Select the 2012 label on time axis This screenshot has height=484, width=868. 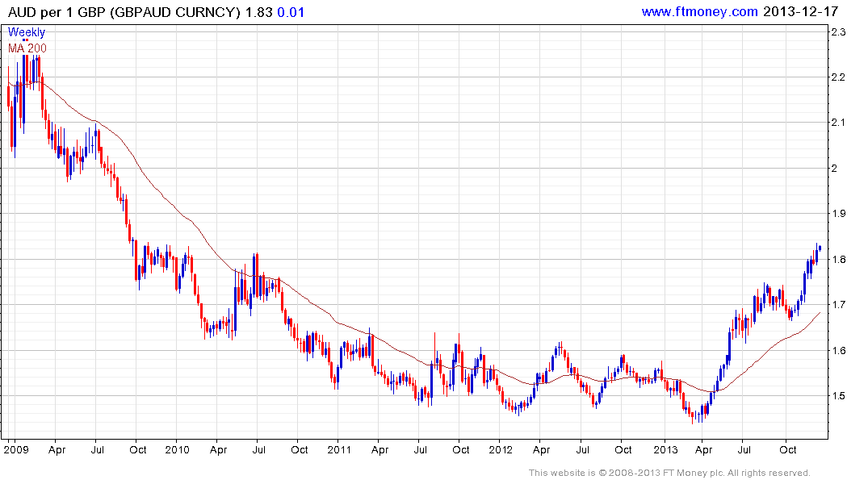coord(501,449)
